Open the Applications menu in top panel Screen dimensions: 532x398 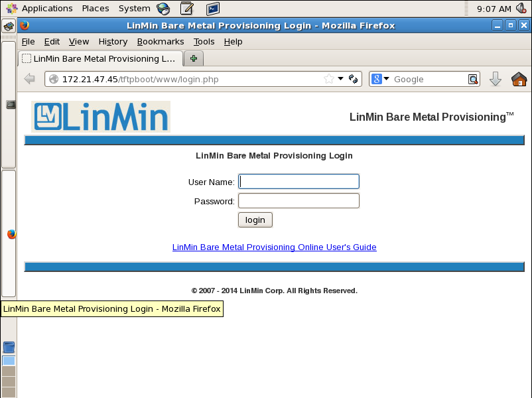click(47, 9)
